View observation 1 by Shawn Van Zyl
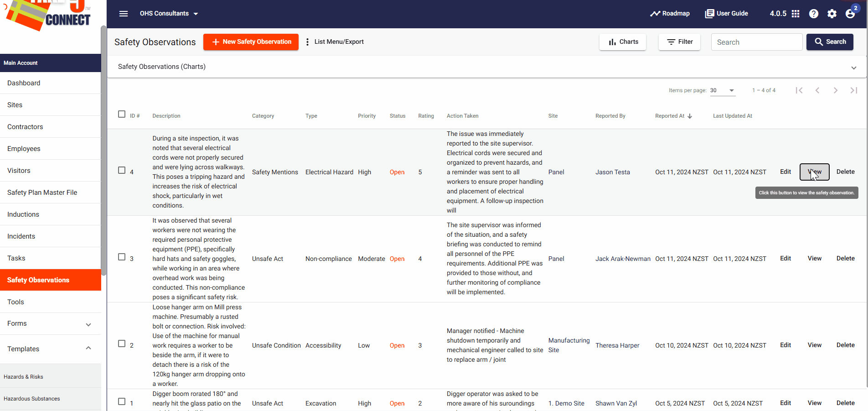Image resolution: width=868 pixels, height=411 pixels. [815, 403]
